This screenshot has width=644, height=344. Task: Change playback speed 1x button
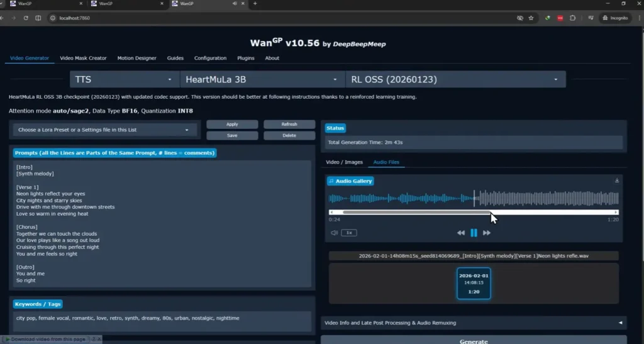[349, 233]
